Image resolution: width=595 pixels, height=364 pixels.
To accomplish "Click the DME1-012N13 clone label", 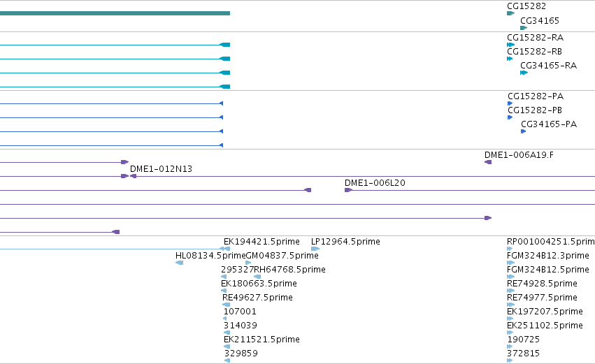I will click(x=161, y=169).
